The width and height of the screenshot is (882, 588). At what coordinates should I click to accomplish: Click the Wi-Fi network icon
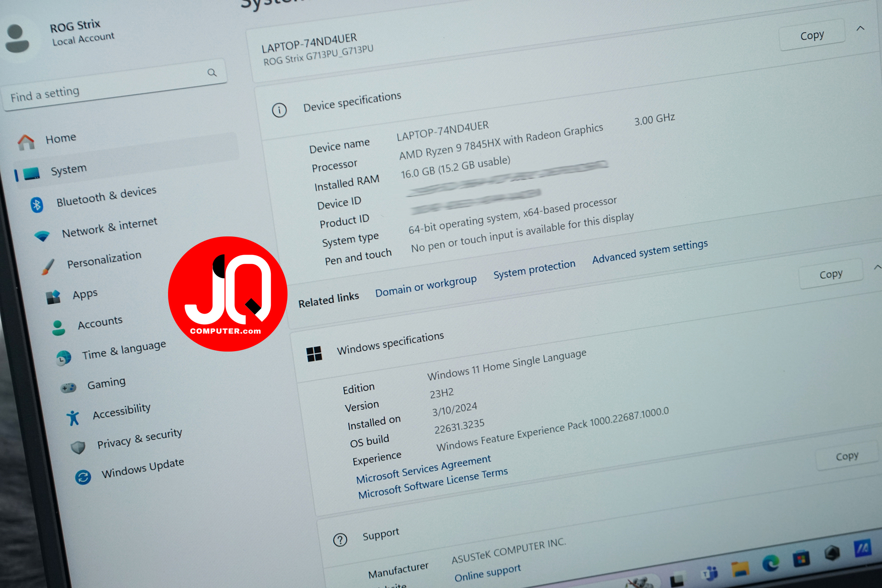(42, 236)
